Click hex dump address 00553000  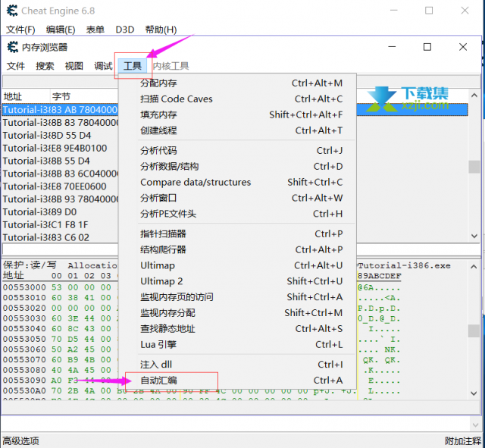24,287
